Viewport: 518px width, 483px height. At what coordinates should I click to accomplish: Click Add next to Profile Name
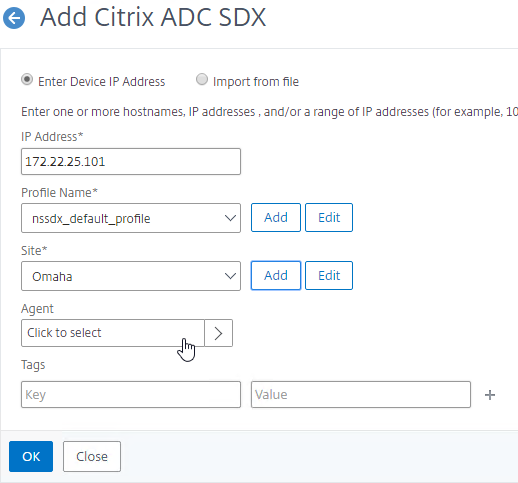pos(276,218)
